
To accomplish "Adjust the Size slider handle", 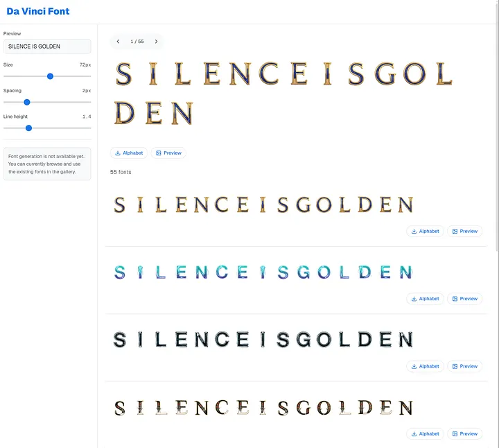I will coord(50,76).
